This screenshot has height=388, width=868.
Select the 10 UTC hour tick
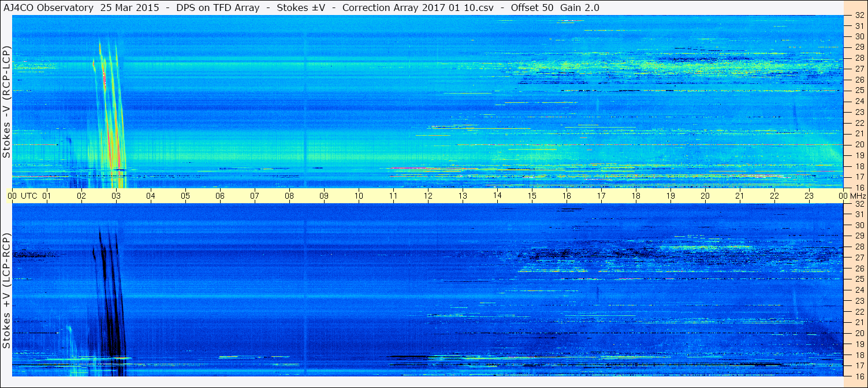[359, 196]
